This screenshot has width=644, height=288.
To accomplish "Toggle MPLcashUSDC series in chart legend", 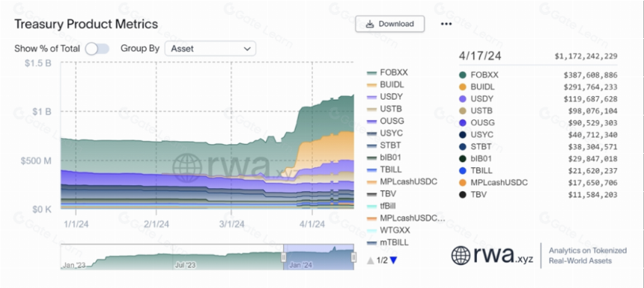I will (x=402, y=181).
